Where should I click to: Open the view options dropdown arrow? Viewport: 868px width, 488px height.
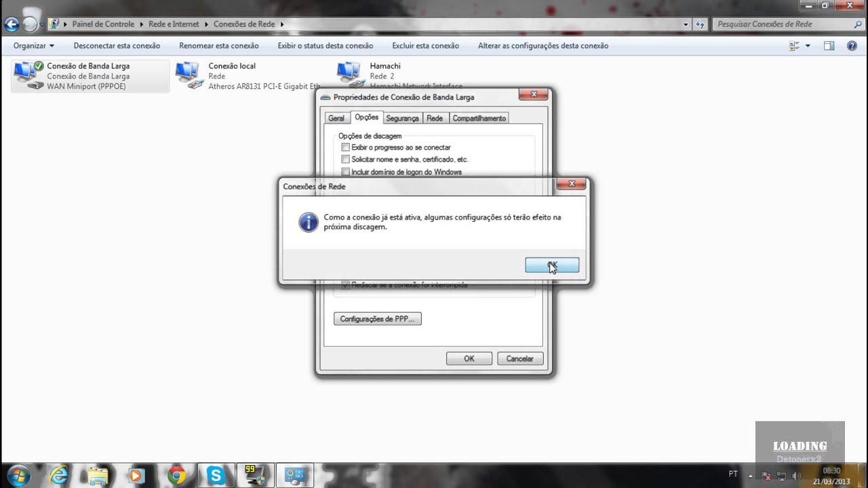coord(807,46)
